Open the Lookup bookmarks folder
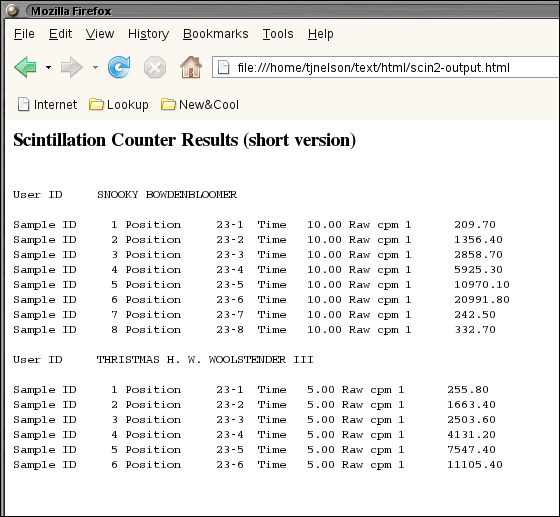Viewport: 560px width, 517px height. (x=119, y=105)
